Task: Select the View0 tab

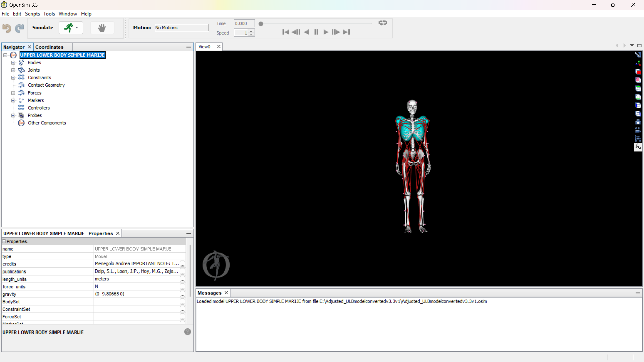Action: [204, 47]
